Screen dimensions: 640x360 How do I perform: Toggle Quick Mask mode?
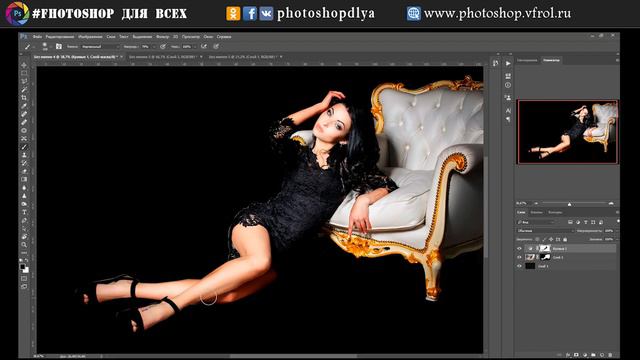(x=24, y=279)
